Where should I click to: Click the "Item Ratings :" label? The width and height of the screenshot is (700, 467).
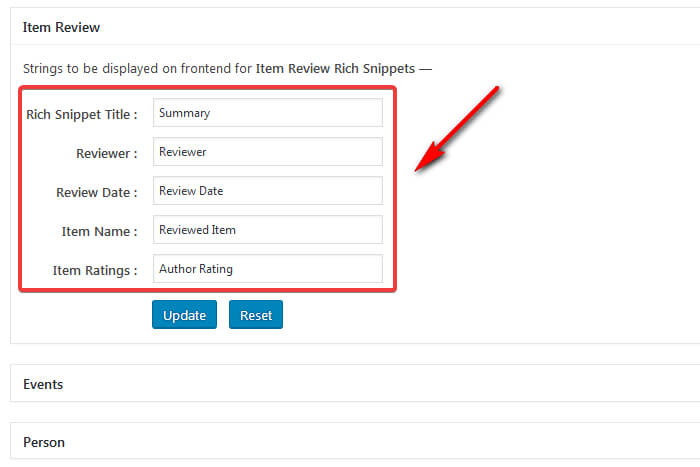pyautogui.click(x=94, y=271)
